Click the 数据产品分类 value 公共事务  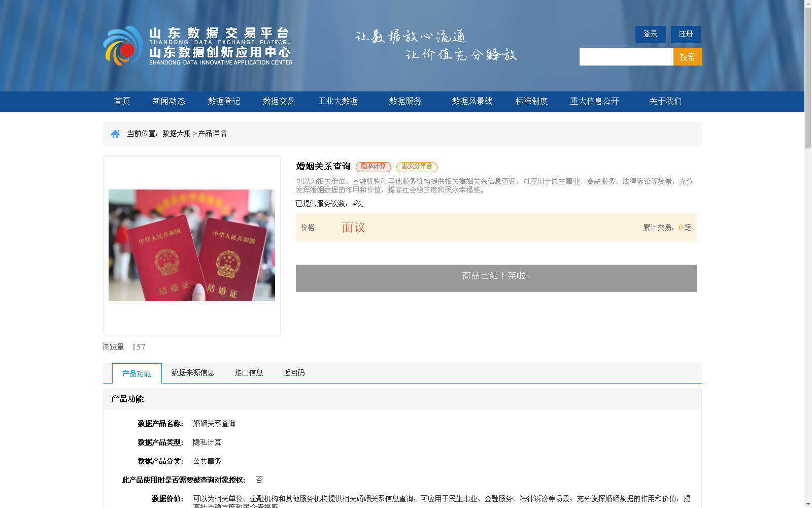[x=207, y=461]
